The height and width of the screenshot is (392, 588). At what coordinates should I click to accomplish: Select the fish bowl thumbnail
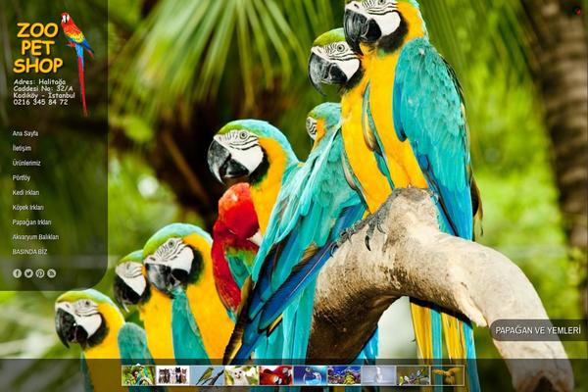[x=310, y=375]
